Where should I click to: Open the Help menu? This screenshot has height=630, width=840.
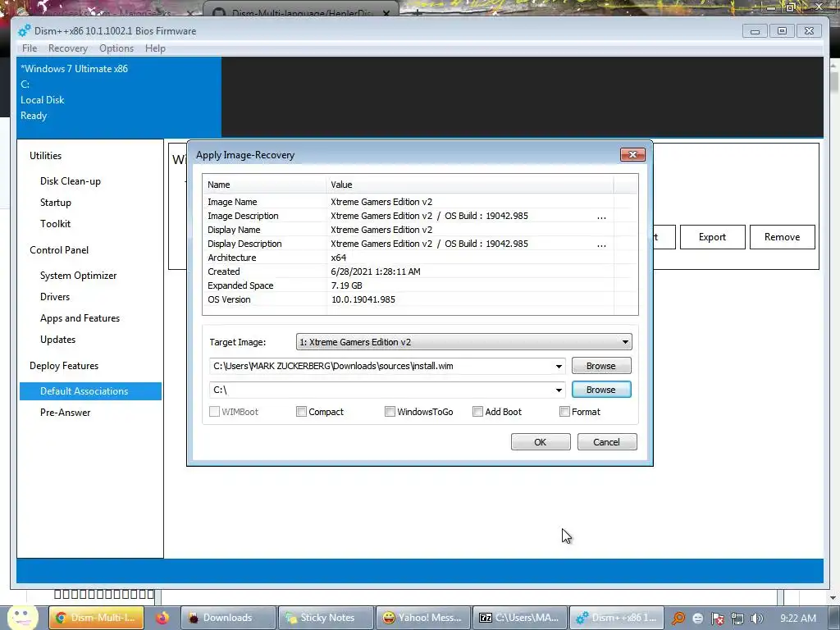pyautogui.click(x=155, y=48)
